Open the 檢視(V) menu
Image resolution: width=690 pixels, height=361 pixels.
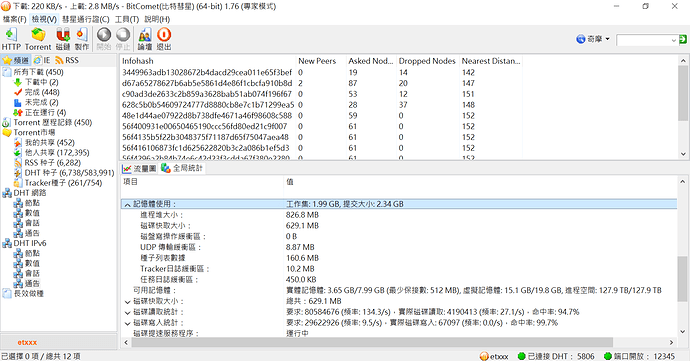(44, 19)
